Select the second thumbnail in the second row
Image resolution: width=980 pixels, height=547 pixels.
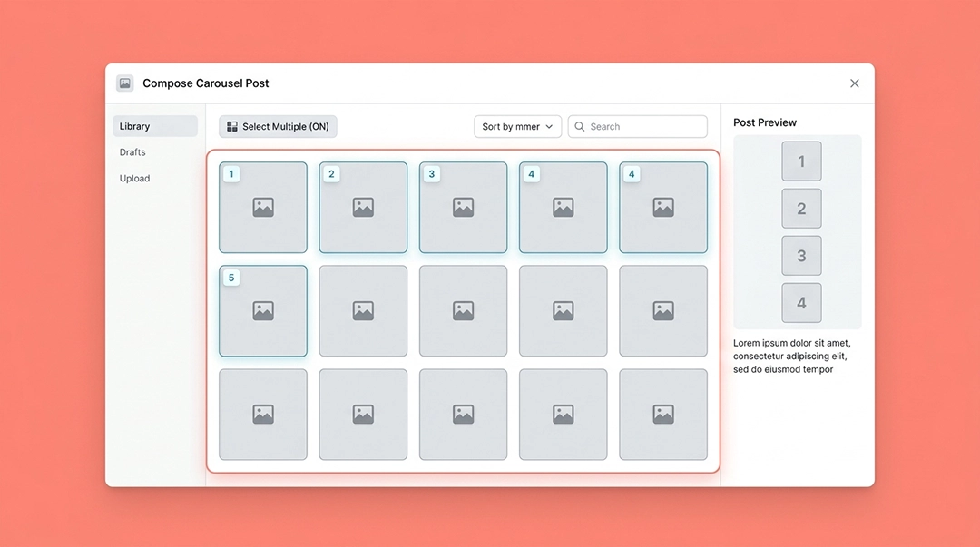point(363,311)
